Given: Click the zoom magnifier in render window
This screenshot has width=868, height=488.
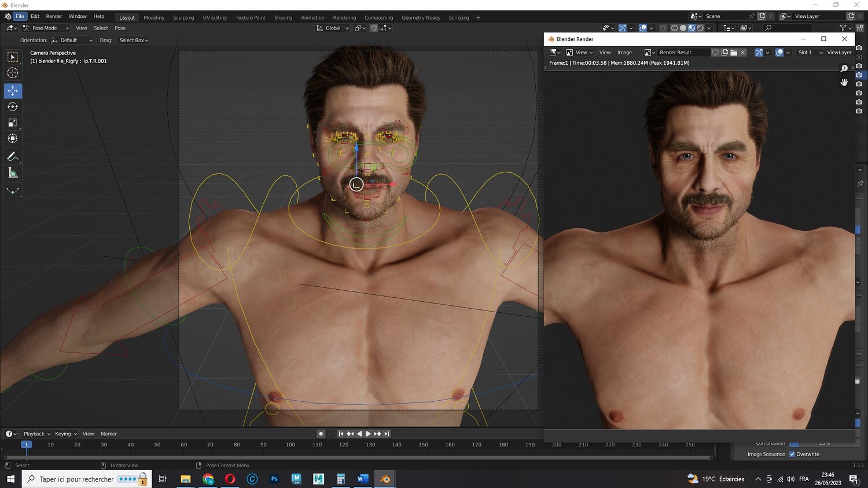Looking at the screenshot, I should coord(844,69).
